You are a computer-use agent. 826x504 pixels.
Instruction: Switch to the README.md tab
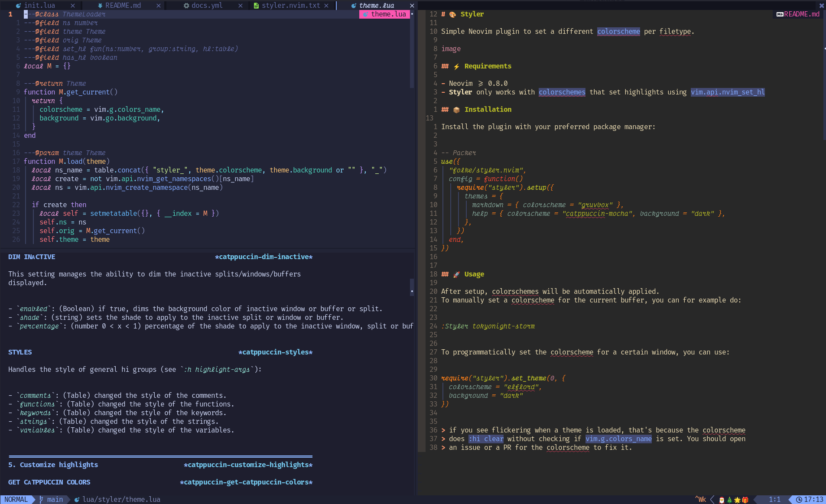coord(123,5)
